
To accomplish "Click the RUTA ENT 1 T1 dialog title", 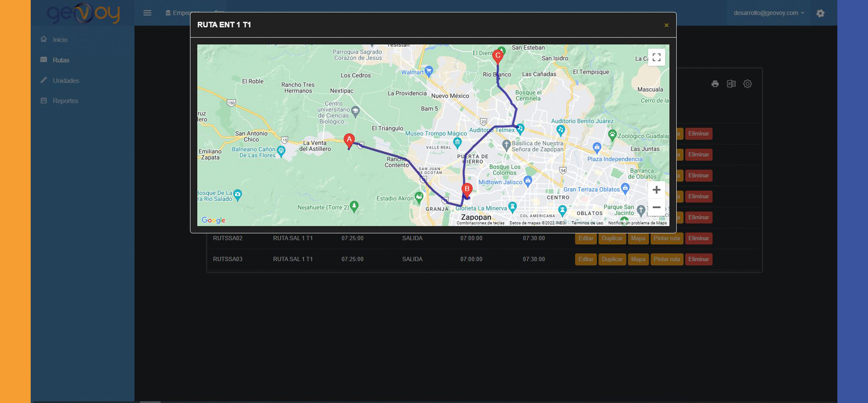I will (224, 25).
